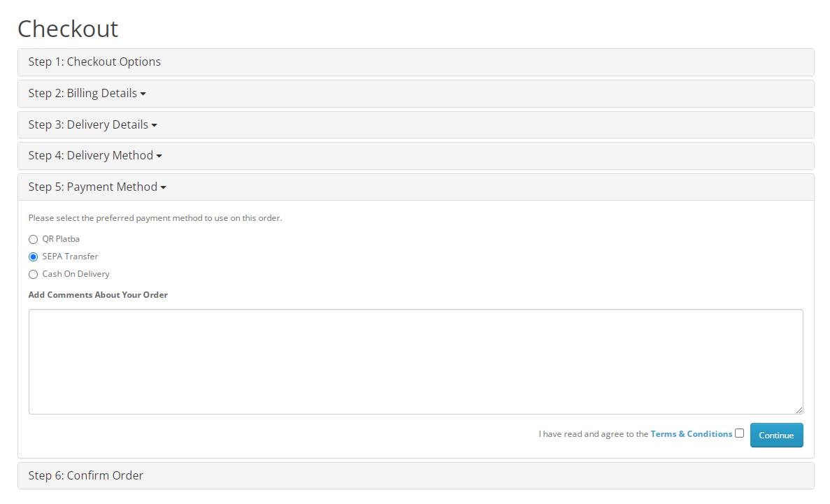Click the Checkout page title
The image size is (830, 504).
click(x=68, y=29)
